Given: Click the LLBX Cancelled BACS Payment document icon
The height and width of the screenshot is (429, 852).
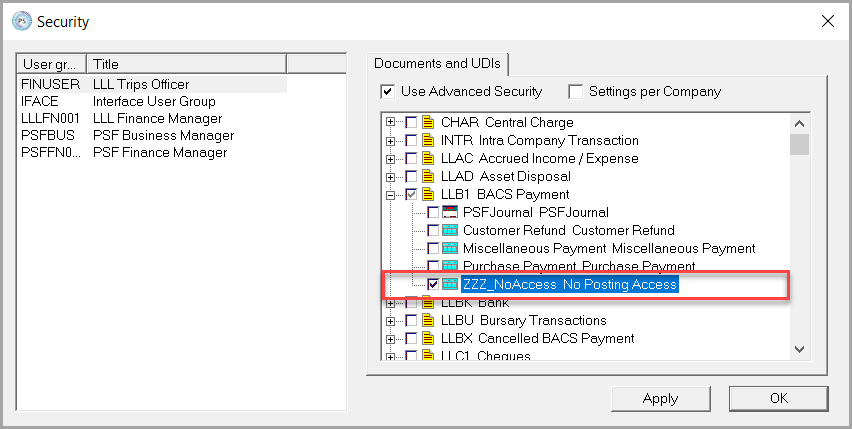Looking at the screenshot, I should tap(428, 338).
